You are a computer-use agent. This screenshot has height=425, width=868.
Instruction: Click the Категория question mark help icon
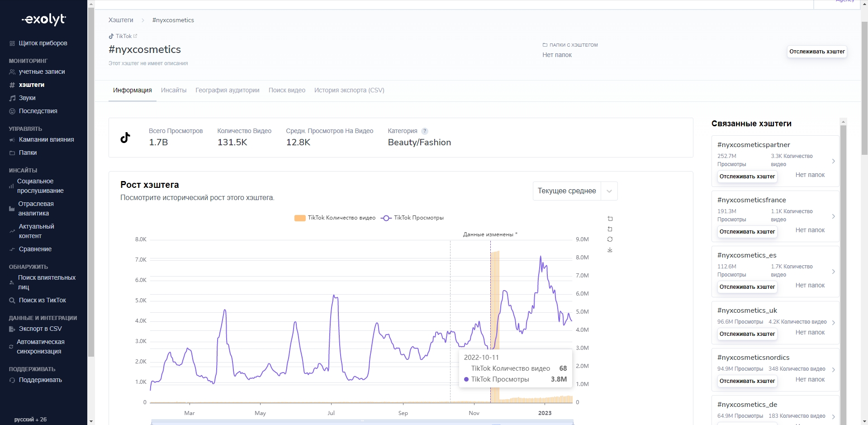pyautogui.click(x=424, y=131)
